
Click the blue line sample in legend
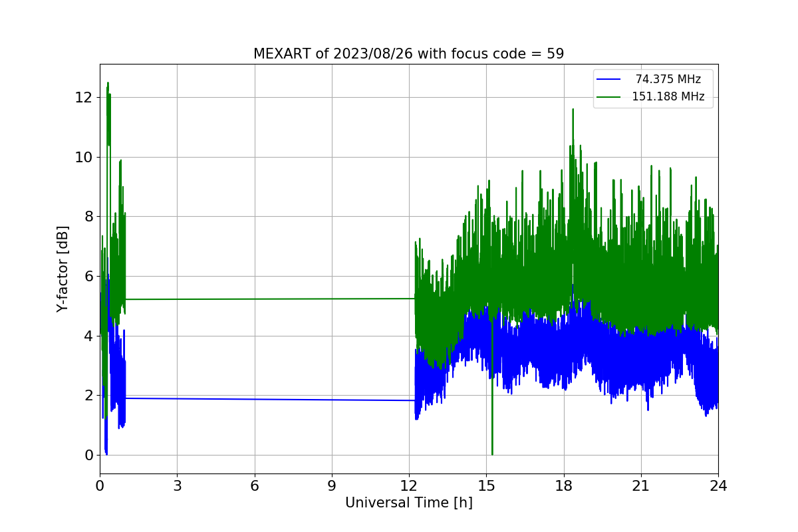point(608,80)
